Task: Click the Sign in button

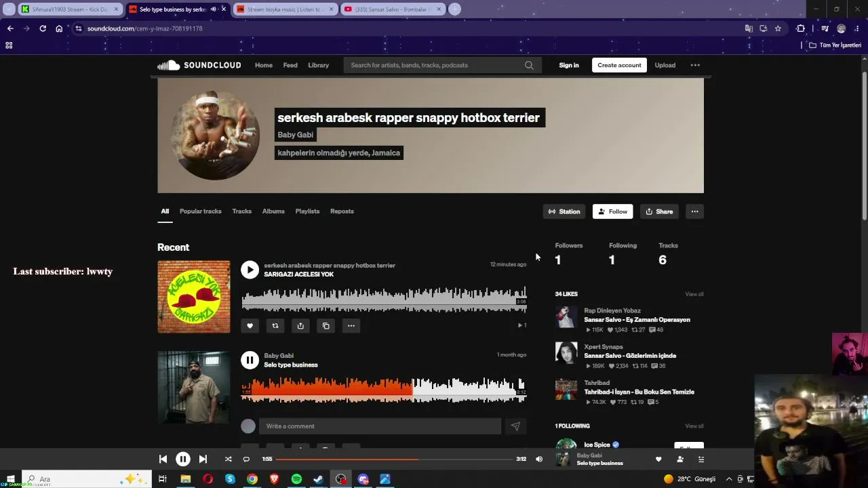Action: coord(569,65)
